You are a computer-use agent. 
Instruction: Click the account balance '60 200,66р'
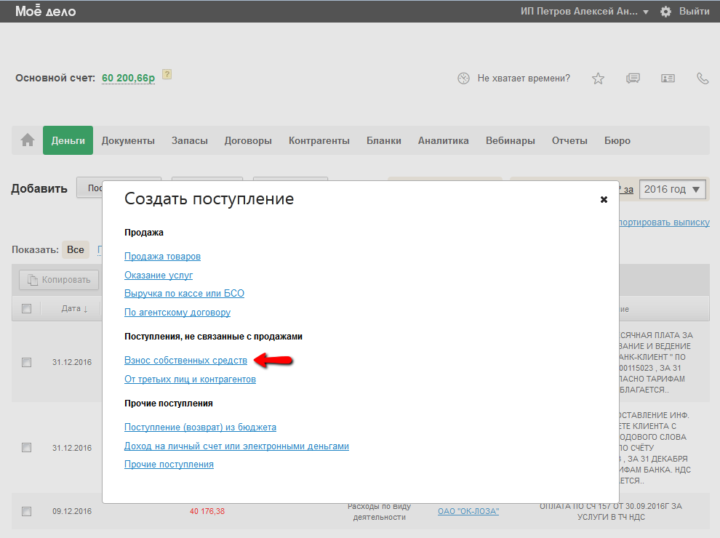pos(128,78)
